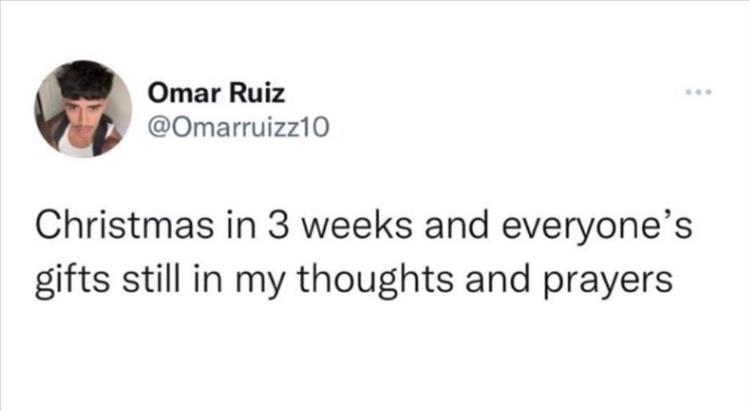Image resolution: width=750 pixels, height=411 pixels.
Task: Click the word "thoughts" in the tweet
Action: (x=357, y=281)
